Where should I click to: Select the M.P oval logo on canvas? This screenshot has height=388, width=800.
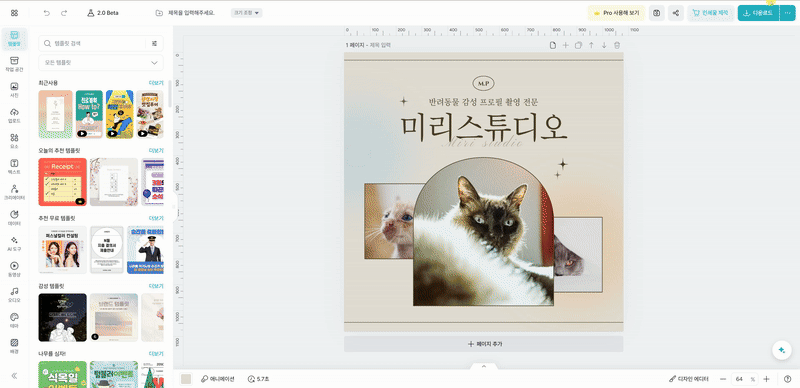484,82
